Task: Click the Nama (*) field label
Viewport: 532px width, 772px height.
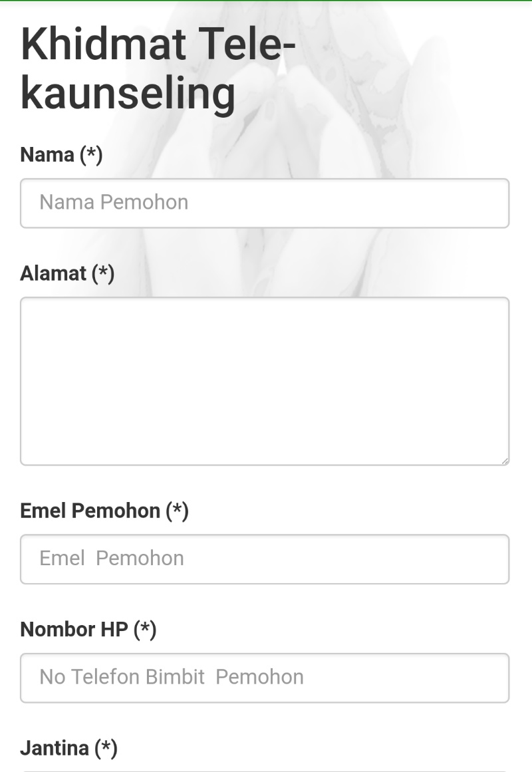Action: [61, 154]
